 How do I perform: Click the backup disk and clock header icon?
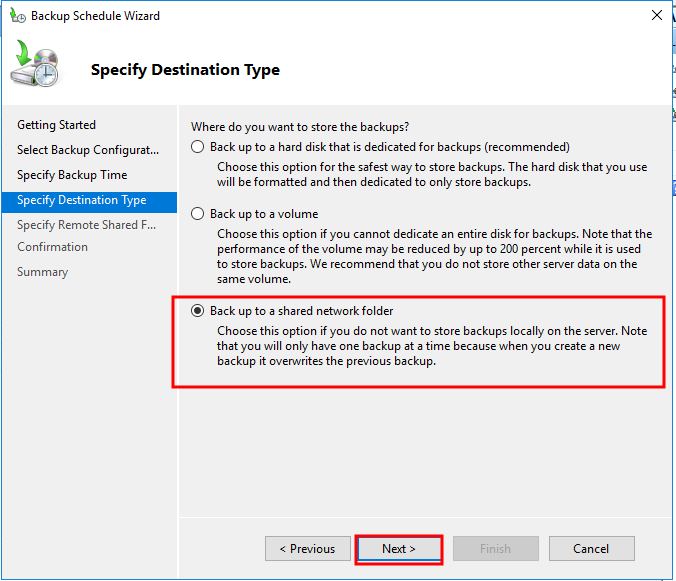tap(37, 65)
